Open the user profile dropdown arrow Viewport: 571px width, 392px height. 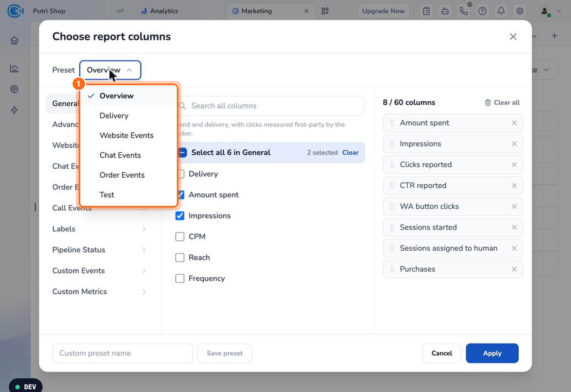[x=559, y=11]
